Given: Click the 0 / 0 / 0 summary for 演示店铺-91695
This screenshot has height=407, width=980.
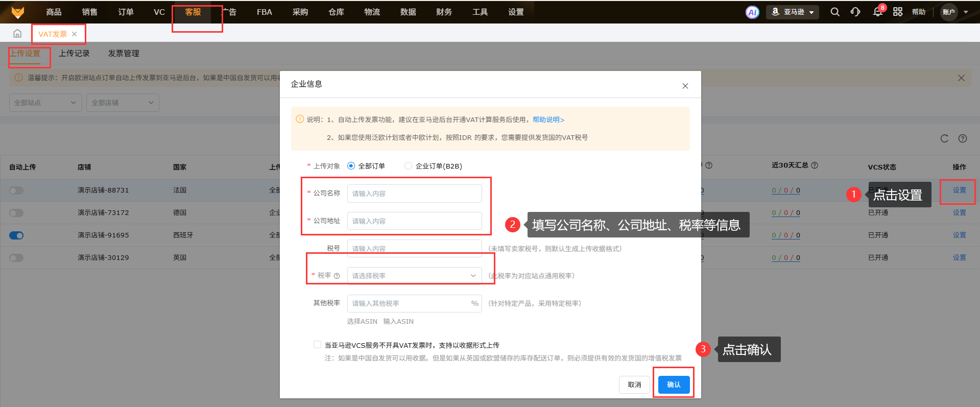Looking at the screenshot, I should [x=786, y=235].
